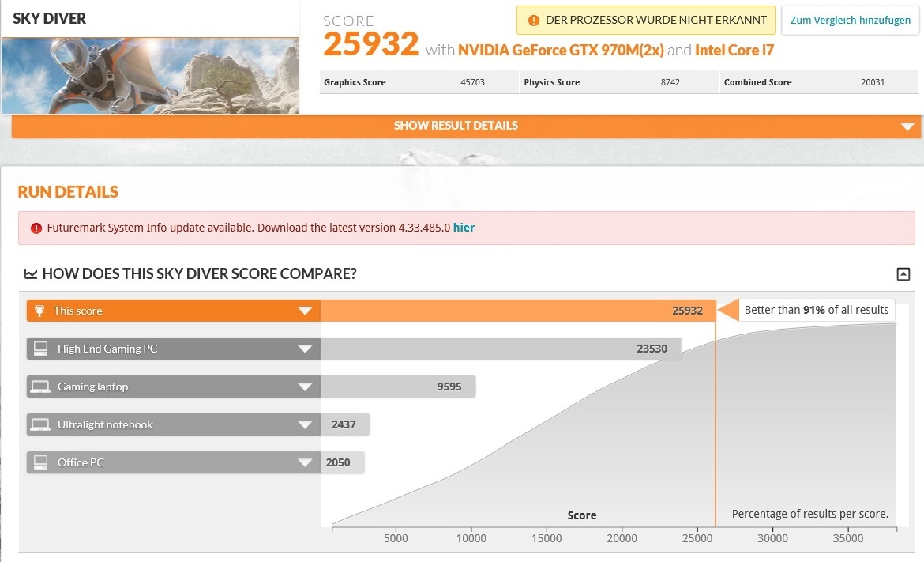Click the 5000 axis tick label
Screen dimensions: 924x562
[396, 538]
